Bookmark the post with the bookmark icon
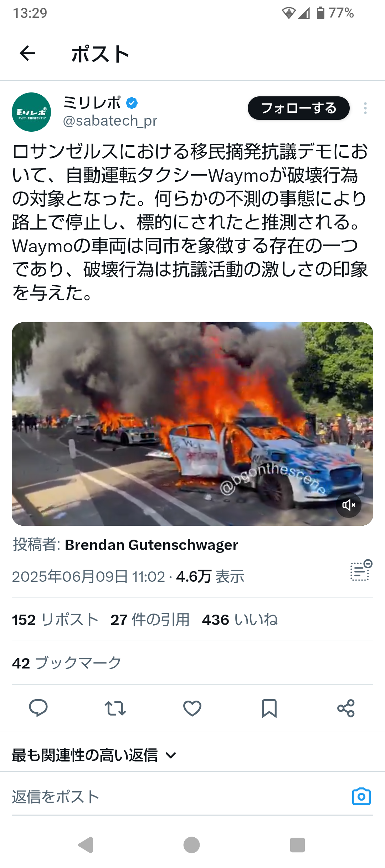Image resolution: width=385 pixels, height=868 pixels. tap(269, 708)
